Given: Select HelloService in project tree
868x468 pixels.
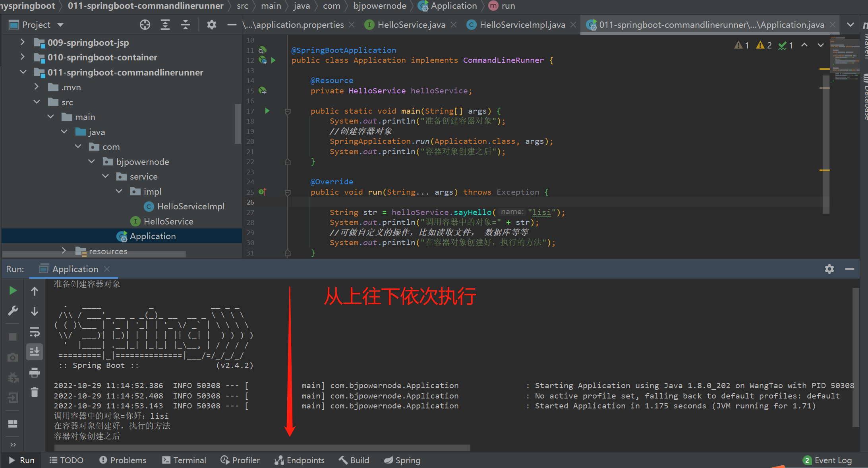Looking at the screenshot, I should [x=168, y=221].
